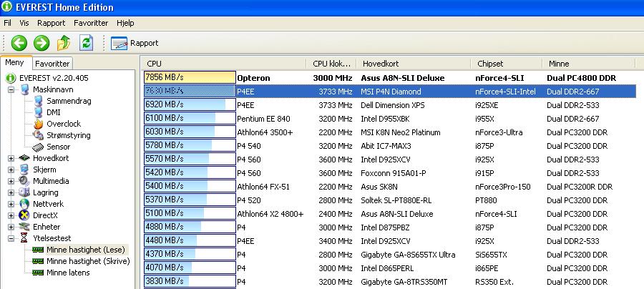Sort by the Chipset column header
The height and width of the screenshot is (289, 644).
507,64
